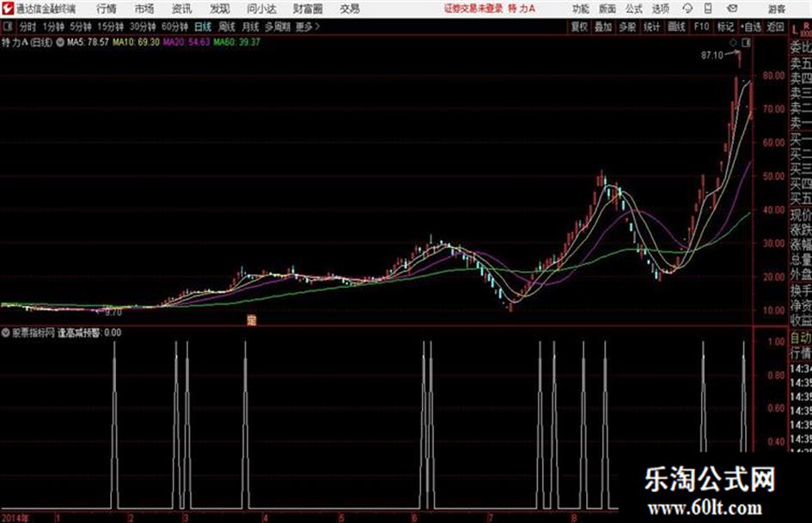Click the red L icon at right panel top
The image size is (812, 523).
click(x=795, y=30)
